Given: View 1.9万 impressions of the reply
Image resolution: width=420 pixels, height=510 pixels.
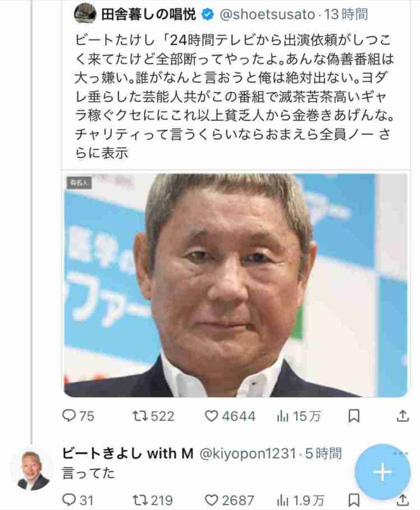Looking at the screenshot, I should pyautogui.click(x=300, y=500).
